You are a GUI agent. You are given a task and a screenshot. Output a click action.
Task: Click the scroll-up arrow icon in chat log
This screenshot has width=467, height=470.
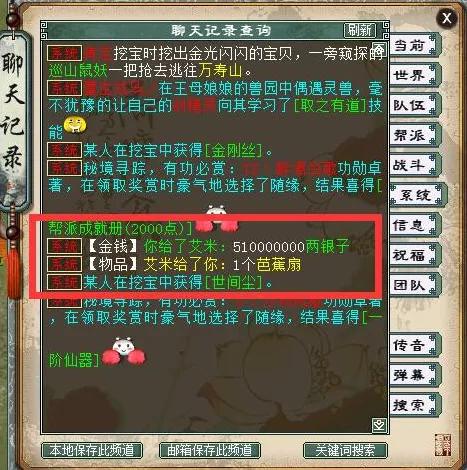379,48
